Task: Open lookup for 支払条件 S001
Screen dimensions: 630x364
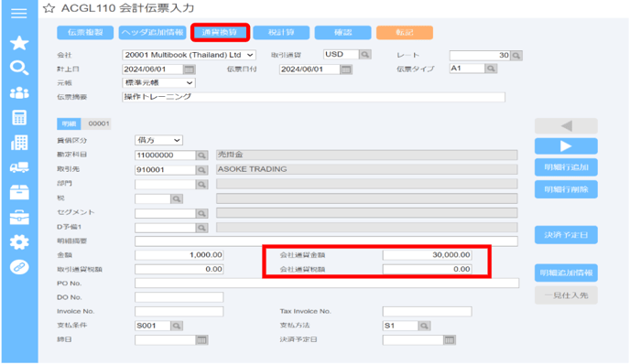Action: pos(177,326)
